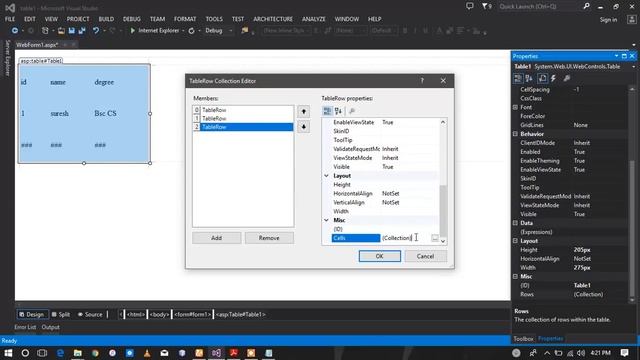Image resolution: width=640 pixels, height=360 pixels.
Task: Collapse Layout category in TableRow properties
Action: coord(327,176)
